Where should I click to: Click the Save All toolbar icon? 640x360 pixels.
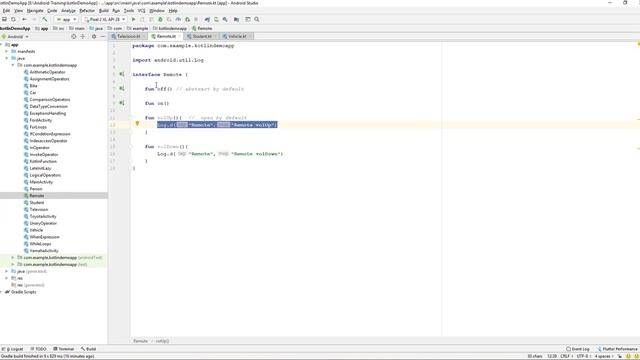[x=4, y=19]
